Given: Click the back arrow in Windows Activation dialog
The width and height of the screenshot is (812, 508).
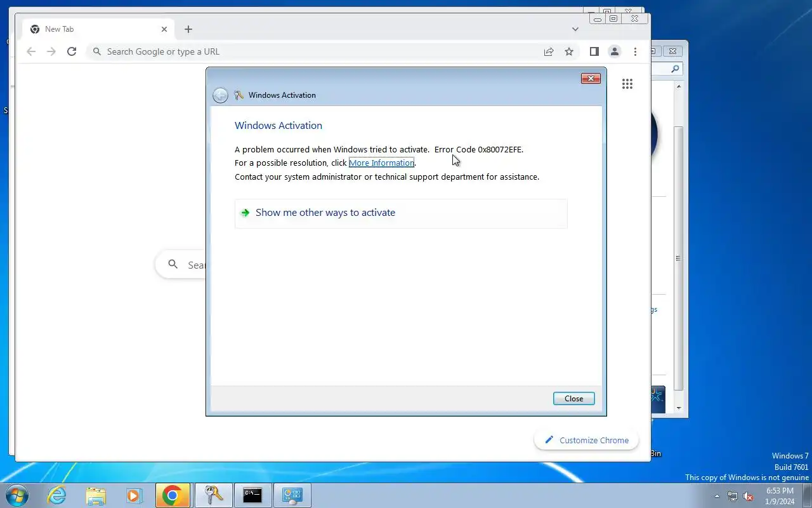Looking at the screenshot, I should [220, 95].
